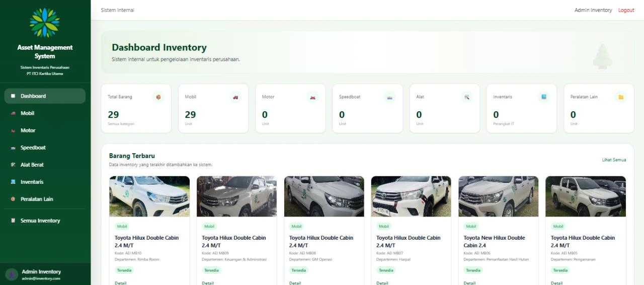Open Detail for the AEI MB09 Hilux

[x=208, y=283]
